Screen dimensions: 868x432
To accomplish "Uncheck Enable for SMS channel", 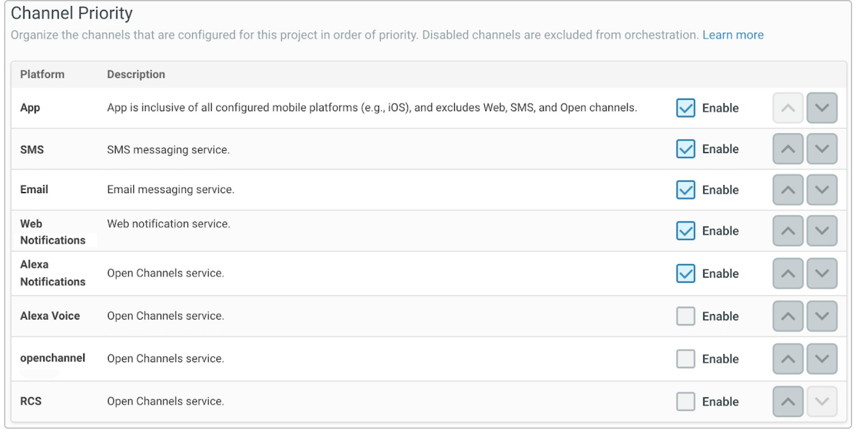I will pos(685,149).
